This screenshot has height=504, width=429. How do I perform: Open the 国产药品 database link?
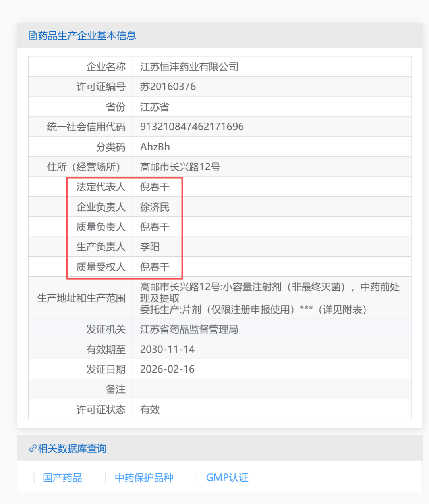click(x=62, y=478)
